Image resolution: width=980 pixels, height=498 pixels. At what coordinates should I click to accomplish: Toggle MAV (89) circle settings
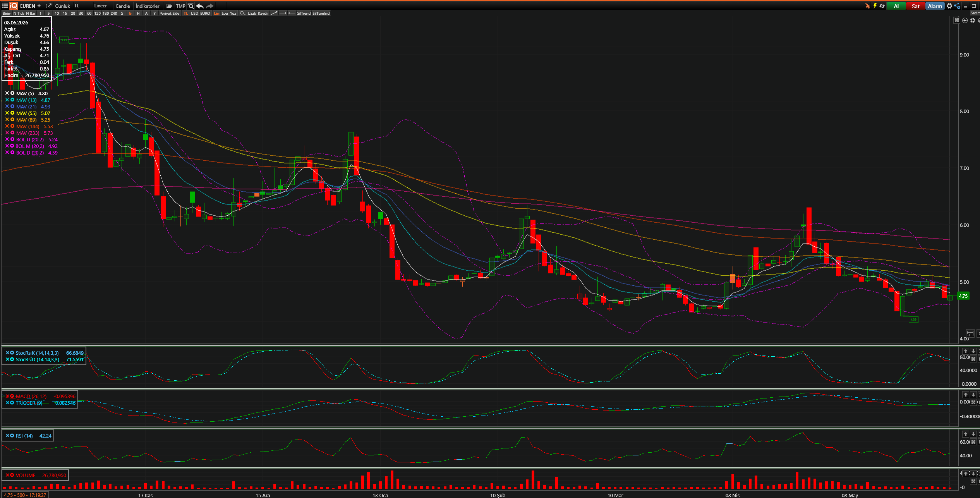pos(12,120)
